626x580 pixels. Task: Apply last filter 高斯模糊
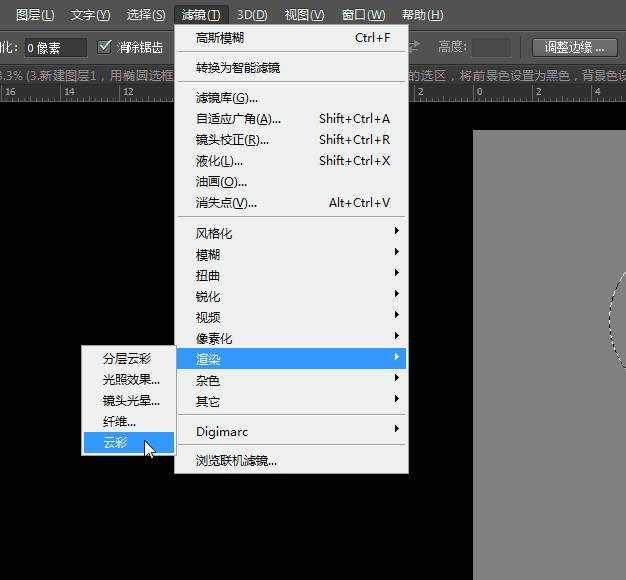(x=291, y=38)
